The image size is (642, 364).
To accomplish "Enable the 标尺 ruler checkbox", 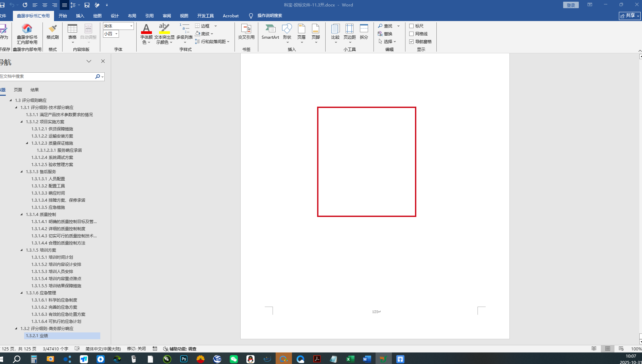I will (x=411, y=26).
